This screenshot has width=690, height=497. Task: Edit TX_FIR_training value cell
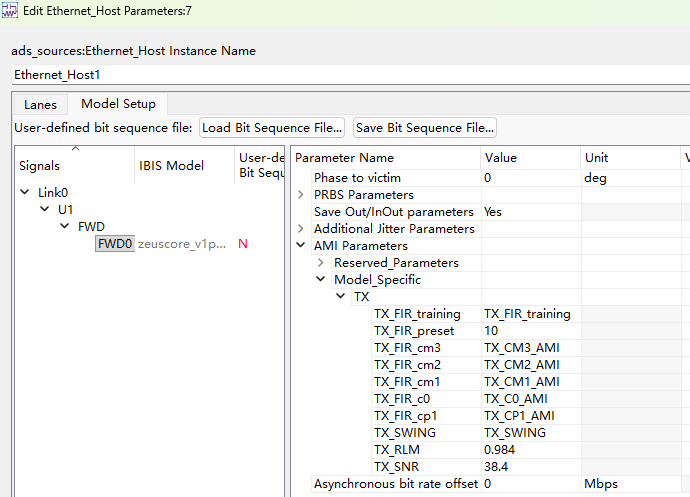pyautogui.click(x=531, y=314)
